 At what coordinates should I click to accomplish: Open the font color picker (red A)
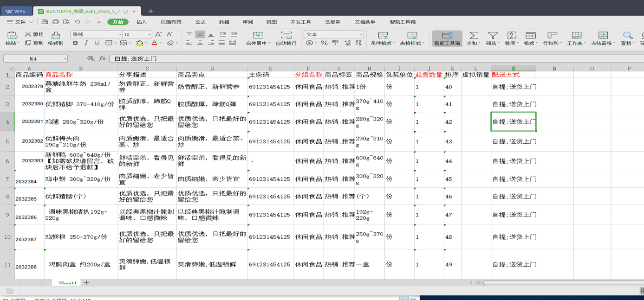coord(154,43)
